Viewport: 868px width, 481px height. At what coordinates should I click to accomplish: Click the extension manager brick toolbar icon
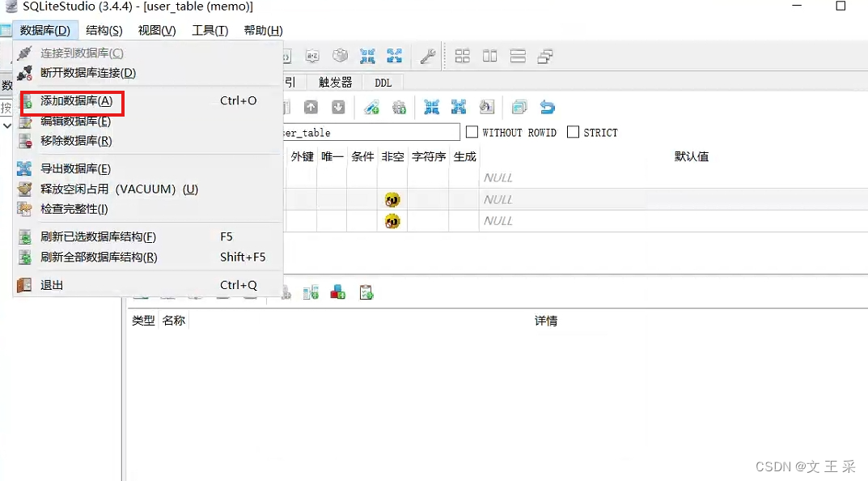point(340,55)
